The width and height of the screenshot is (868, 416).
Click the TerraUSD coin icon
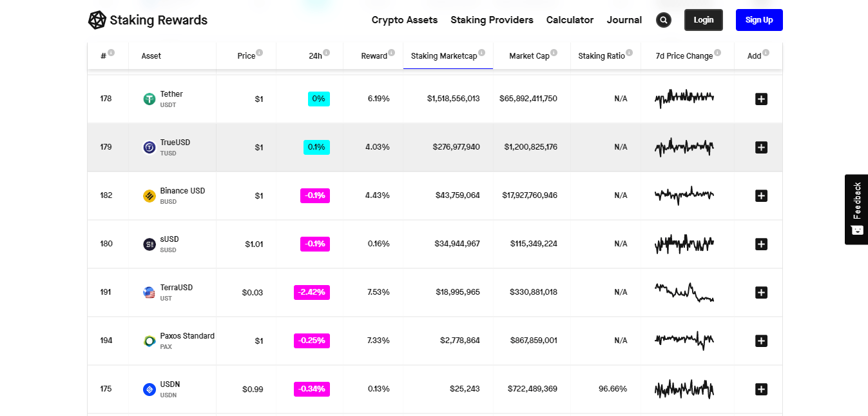149,292
